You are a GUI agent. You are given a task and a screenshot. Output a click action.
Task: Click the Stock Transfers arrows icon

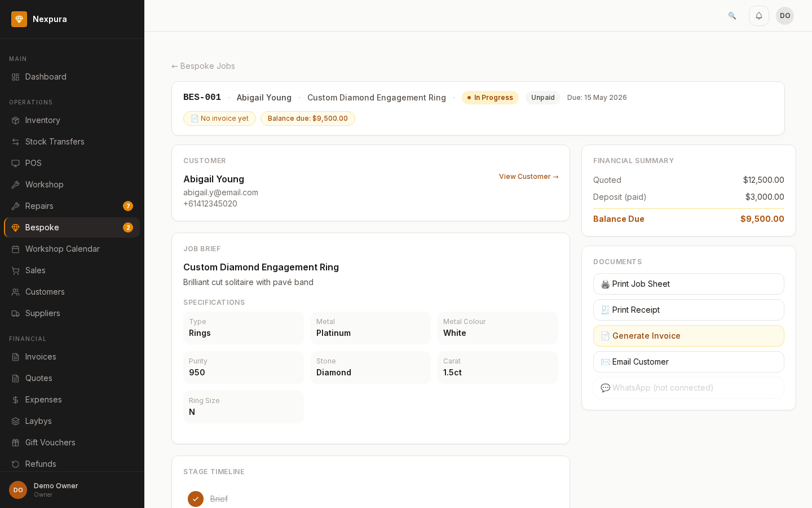(x=16, y=142)
